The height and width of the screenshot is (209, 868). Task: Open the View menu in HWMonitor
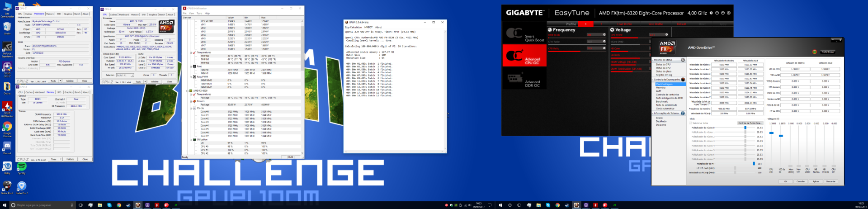(191, 13)
